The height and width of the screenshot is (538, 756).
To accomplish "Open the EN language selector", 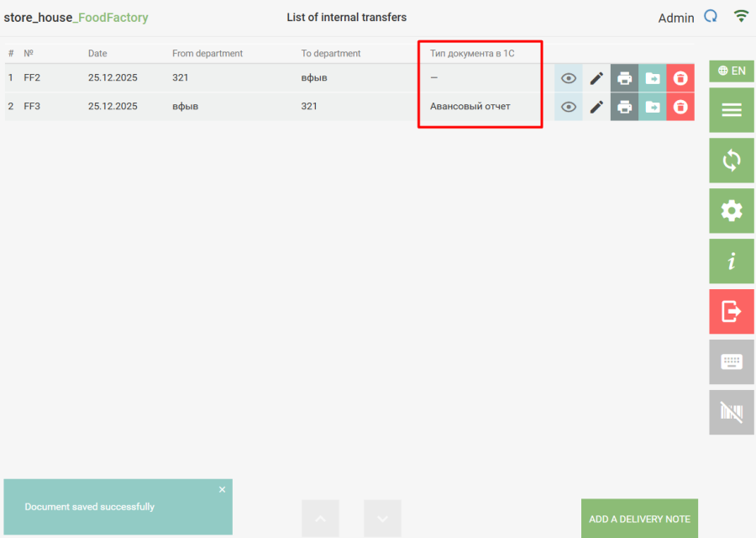I will coord(732,71).
